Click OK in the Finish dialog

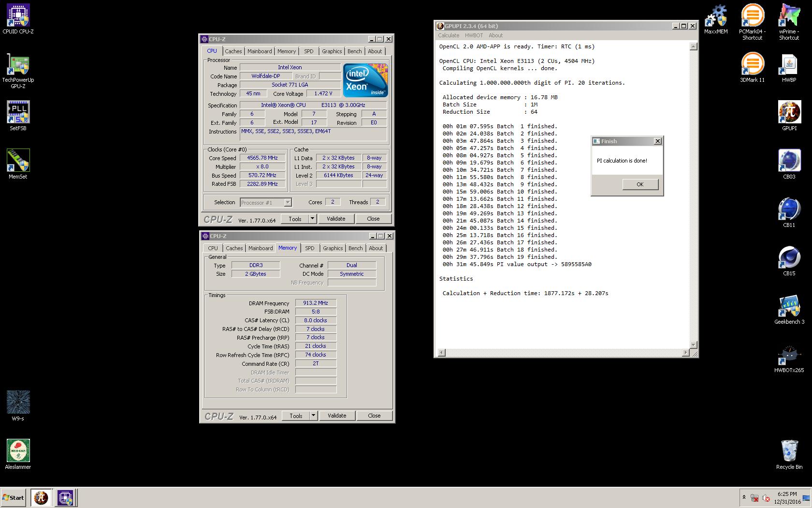point(640,184)
